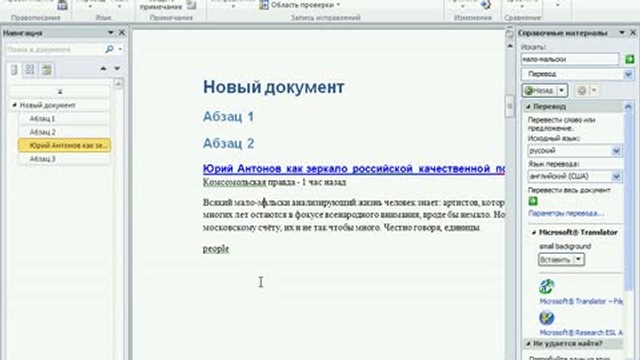This screenshot has height=360, width=640.
Task: Open the 'Параметры перевода...' link
Action: pos(566,213)
